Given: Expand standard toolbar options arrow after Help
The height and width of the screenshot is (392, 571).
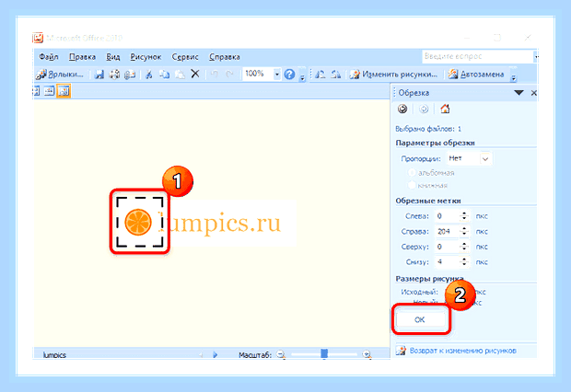Looking at the screenshot, I should 302,75.
